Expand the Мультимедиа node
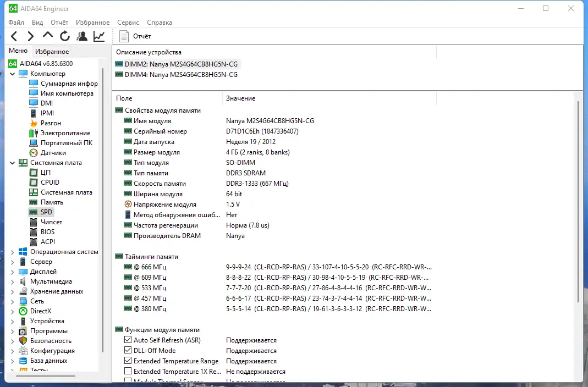This screenshot has width=588, height=387. coord(12,281)
